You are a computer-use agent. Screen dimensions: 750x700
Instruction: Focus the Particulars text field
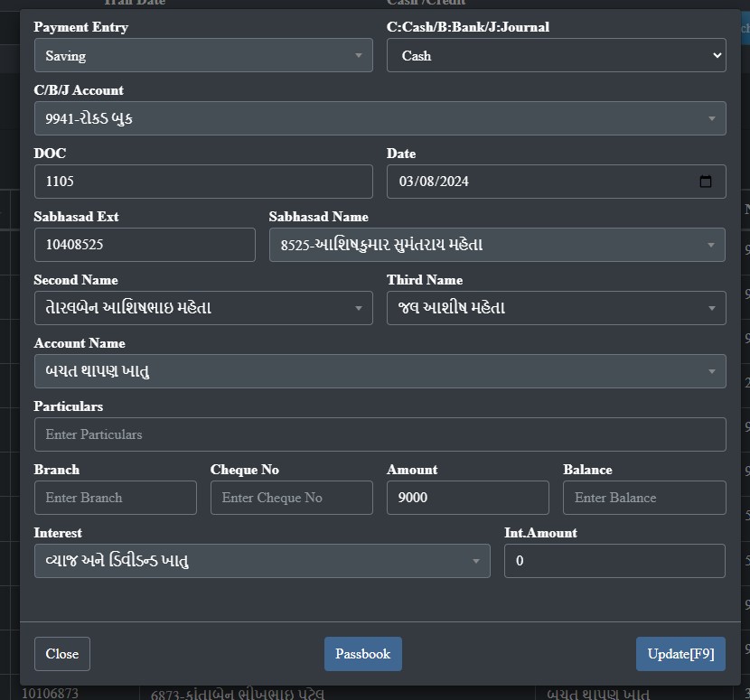[380, 434]
